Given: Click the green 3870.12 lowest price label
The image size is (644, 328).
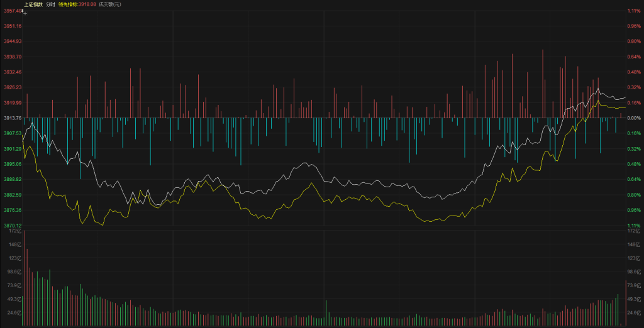Looking at the screenshot, I should coord(13,225).
